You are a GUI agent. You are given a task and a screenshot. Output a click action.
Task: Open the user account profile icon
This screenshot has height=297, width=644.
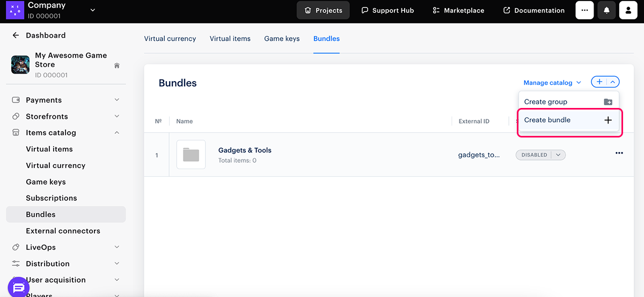click(628, 10)
